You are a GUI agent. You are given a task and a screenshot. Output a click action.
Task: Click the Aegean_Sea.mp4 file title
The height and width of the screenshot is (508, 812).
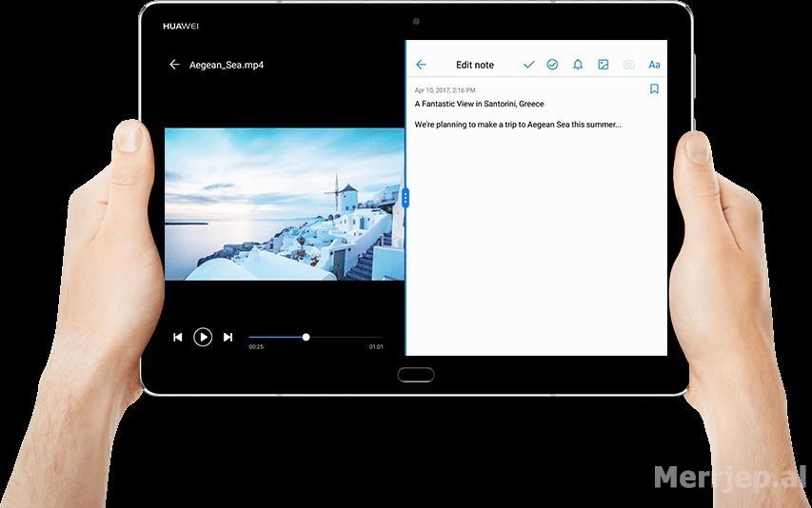coord(227,65)
